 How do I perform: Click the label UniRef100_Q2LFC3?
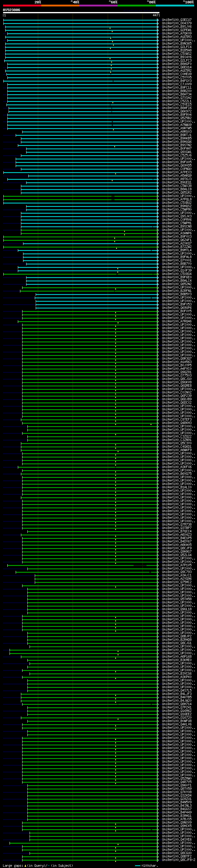coord(176,60)
